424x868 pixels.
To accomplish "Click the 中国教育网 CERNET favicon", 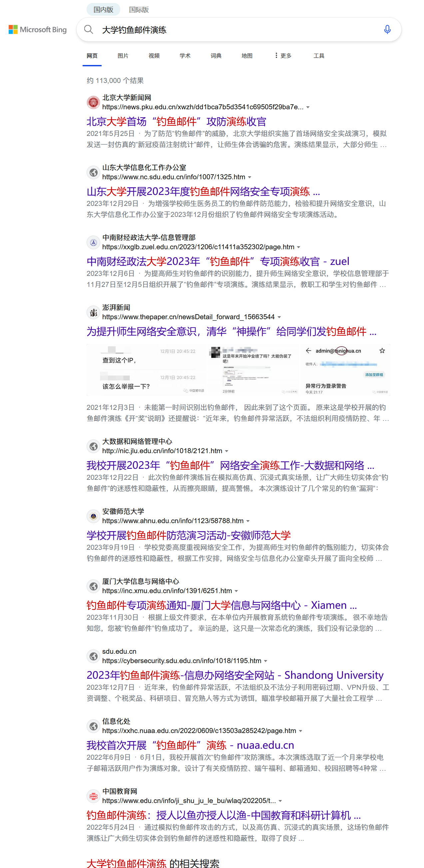I will pyautogui.click(x=93, y=796).
